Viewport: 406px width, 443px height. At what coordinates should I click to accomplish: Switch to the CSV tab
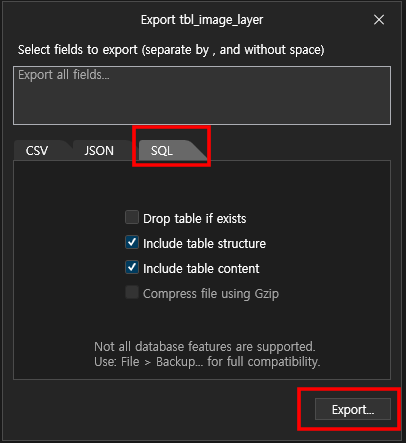[x=37, y=151]
